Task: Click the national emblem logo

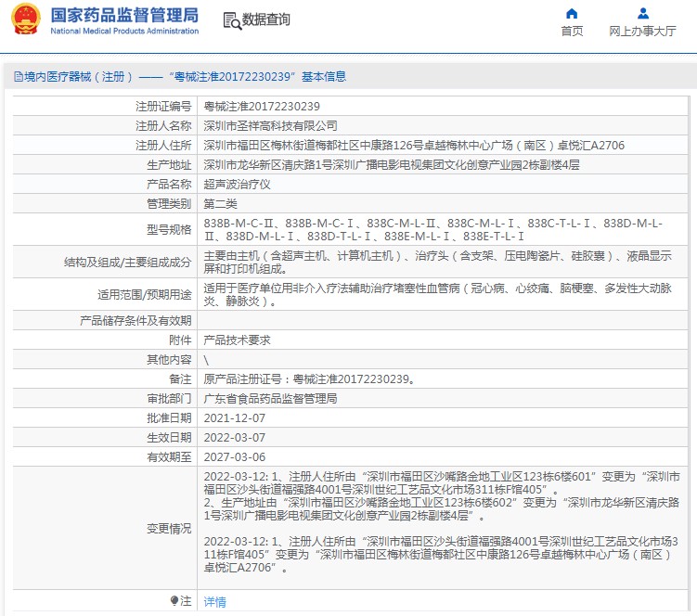Action: [26, 19]
